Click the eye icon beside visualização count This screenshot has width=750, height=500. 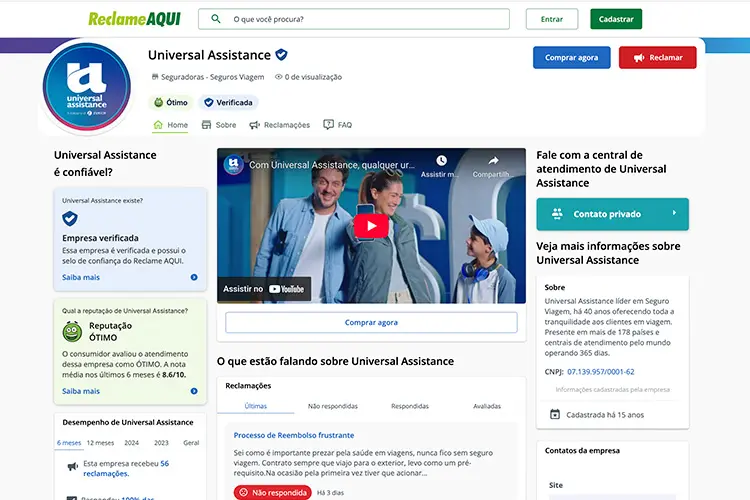pyautogui.click(x=278, y=77)
